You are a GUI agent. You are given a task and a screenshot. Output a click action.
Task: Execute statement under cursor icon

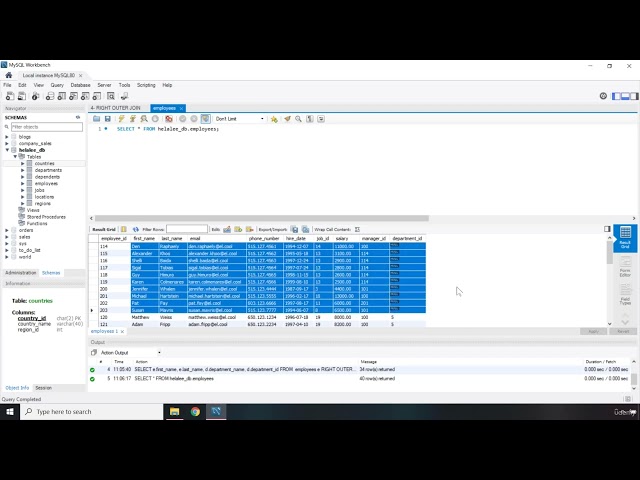pos(133,119)
